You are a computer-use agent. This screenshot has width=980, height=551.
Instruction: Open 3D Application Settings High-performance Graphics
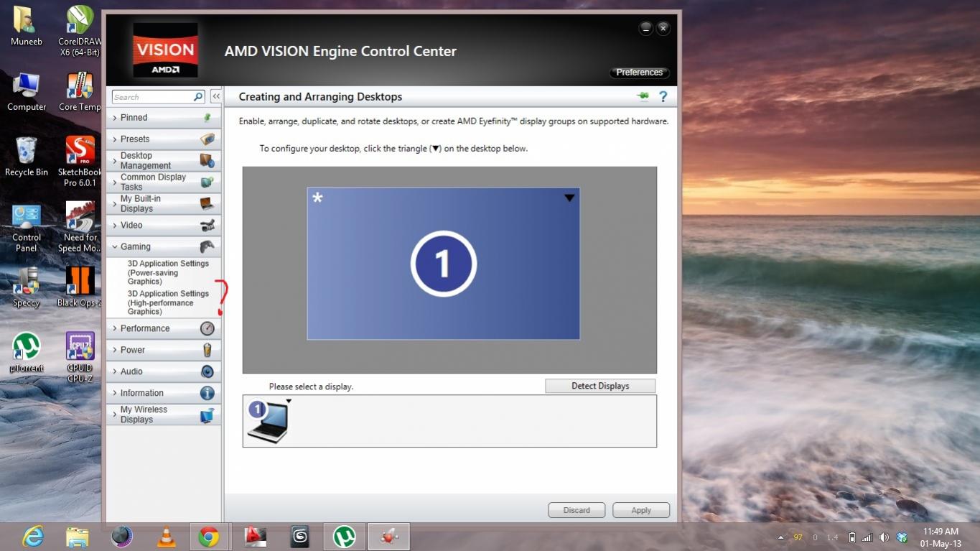[168, 302]
